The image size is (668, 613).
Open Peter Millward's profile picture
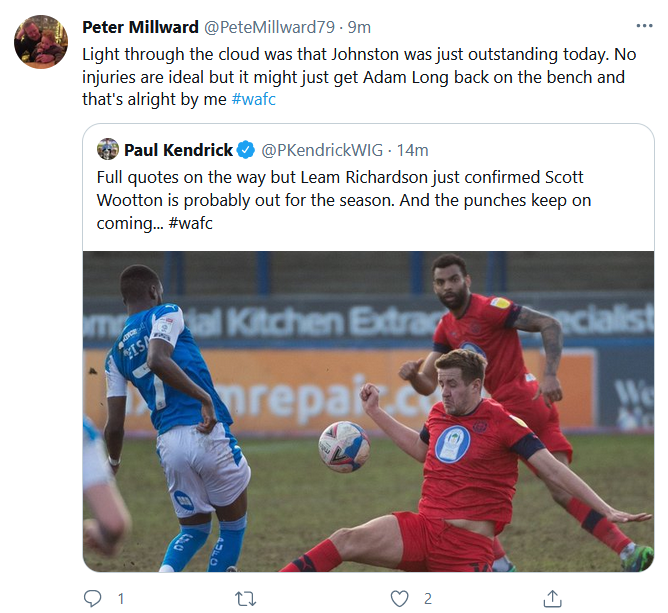[41, 42]
